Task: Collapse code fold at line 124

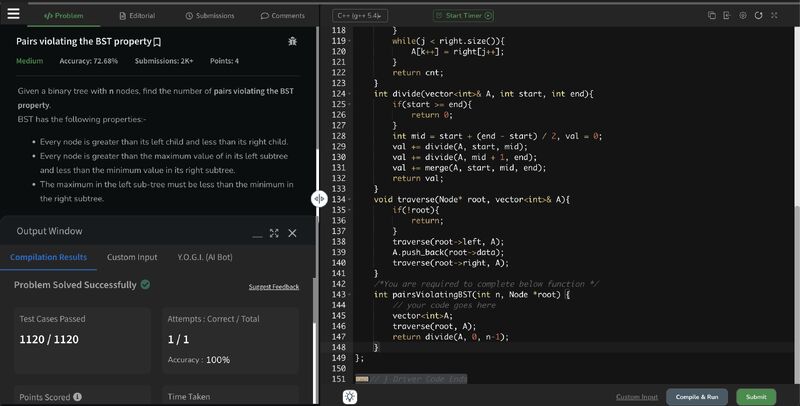Action: 349,94
